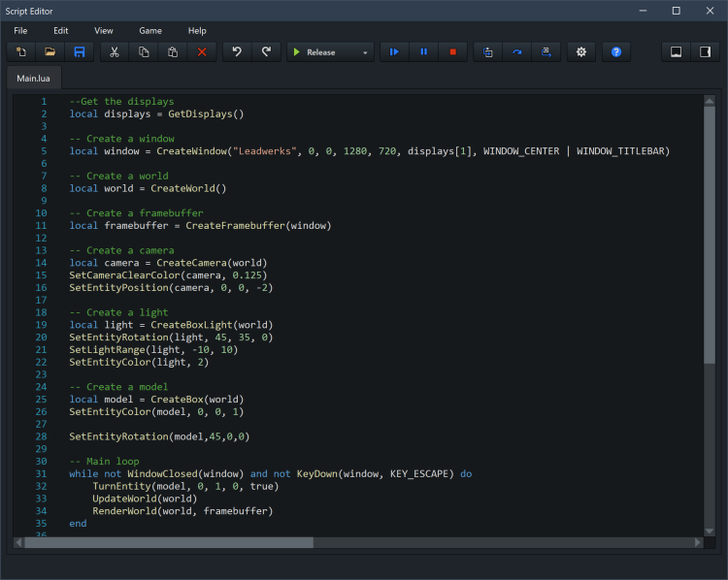Viewport: 728px width, 580px height.
Task: Undo the last edit
Action: pyautogui.click(x=236, y=52)
